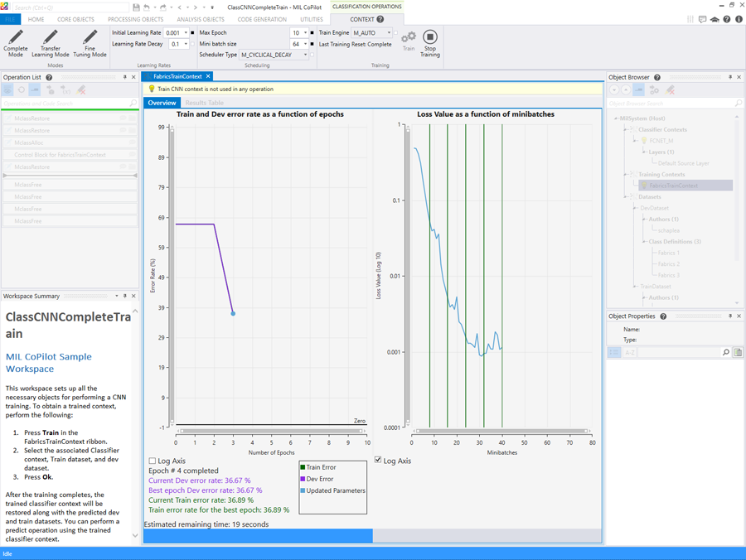Click the Stop Training button
The image size is (746, 560).
pos(429,41)
